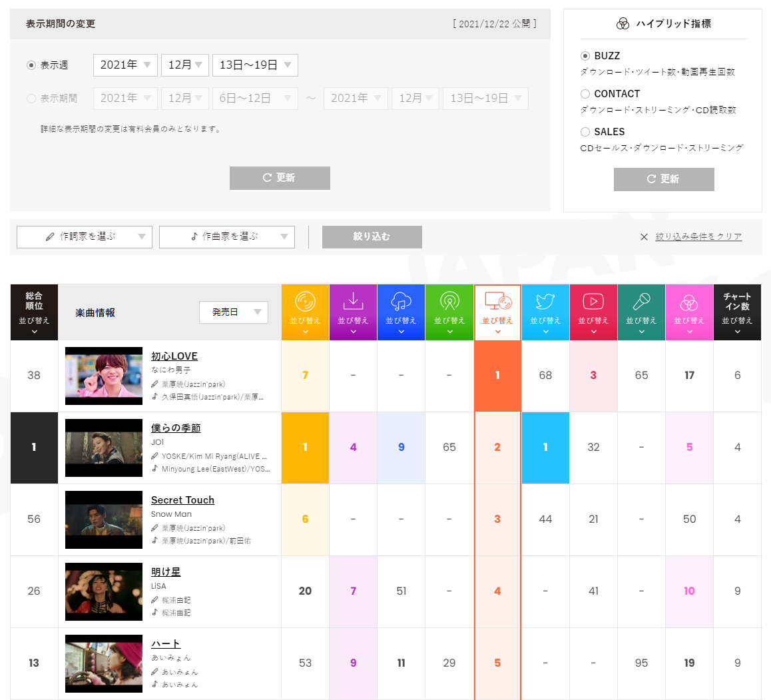Click overall rank cell 56
Viewport: 771px width, 700px height.
pyautogui.click(x=34, y=519)
